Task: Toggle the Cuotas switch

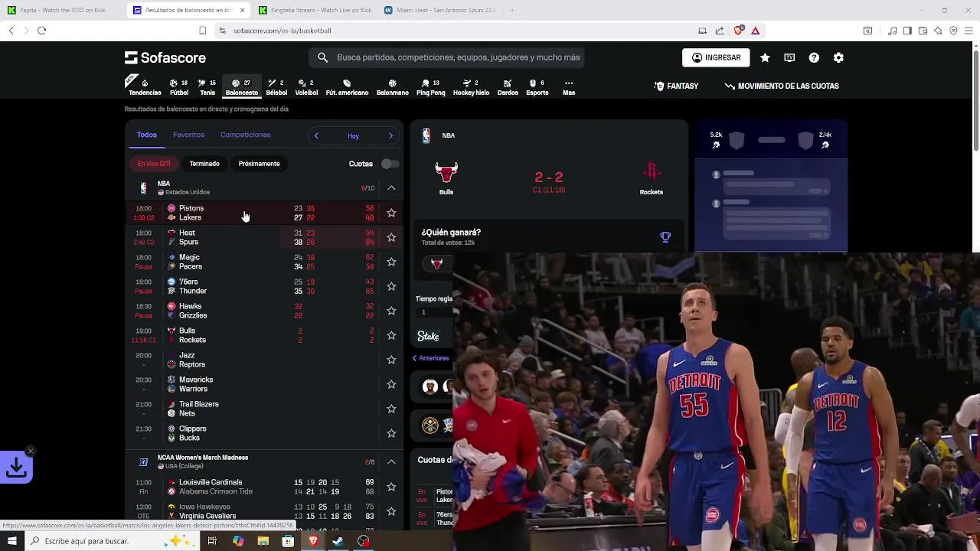Action: (x=390, y=164)
